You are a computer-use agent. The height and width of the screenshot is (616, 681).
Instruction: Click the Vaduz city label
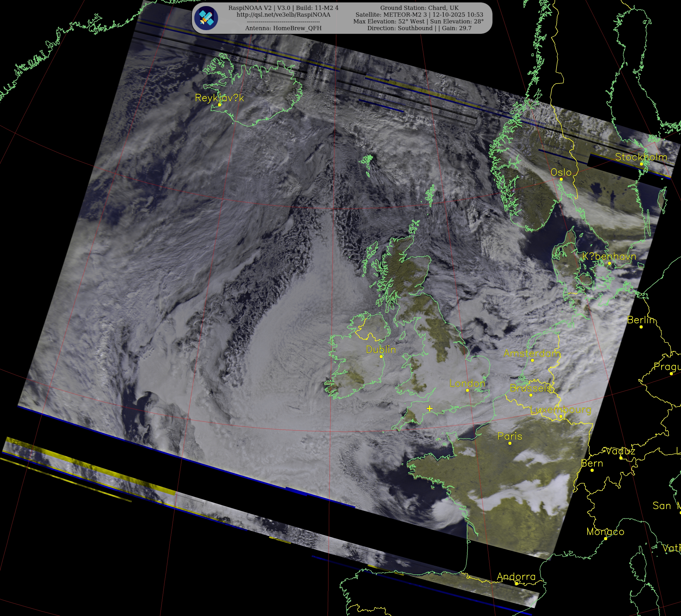(x=620, y=451)
